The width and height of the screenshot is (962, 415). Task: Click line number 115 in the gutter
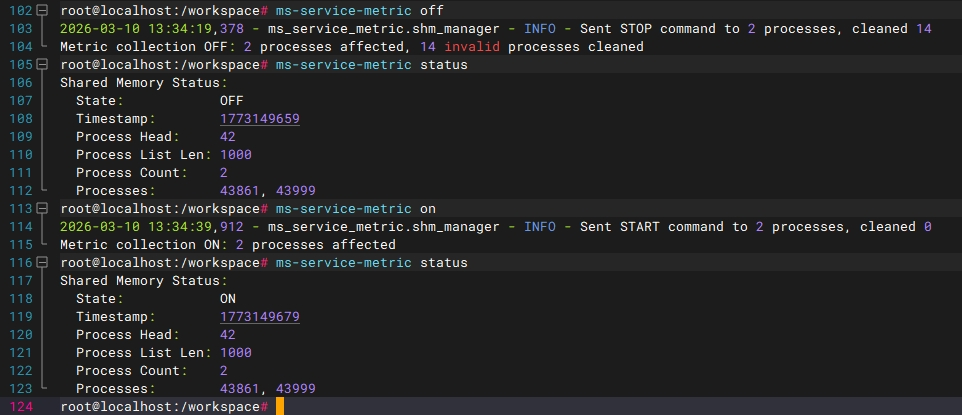20,245
